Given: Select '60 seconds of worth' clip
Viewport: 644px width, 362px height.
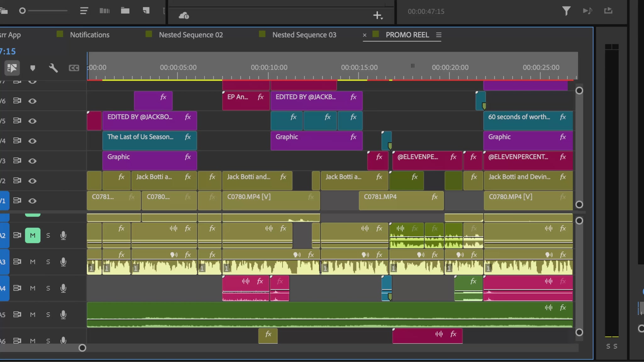Looking at the screenshot, I should pos(528,121).
